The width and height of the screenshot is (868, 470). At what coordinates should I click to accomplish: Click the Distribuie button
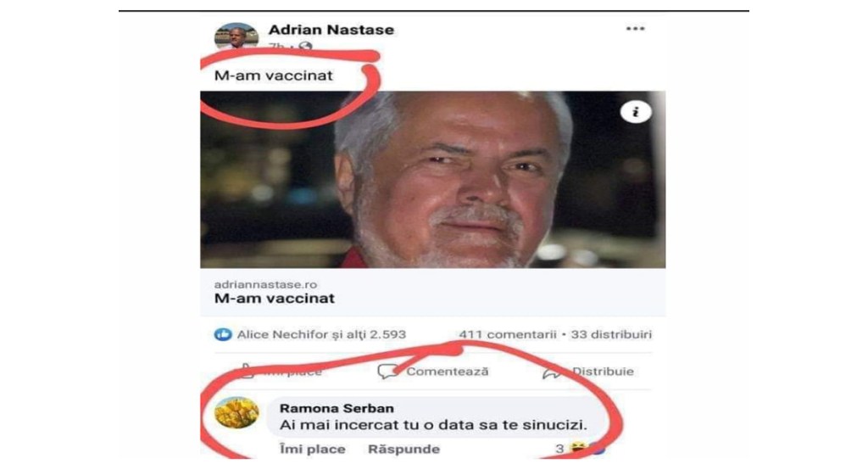588,372
